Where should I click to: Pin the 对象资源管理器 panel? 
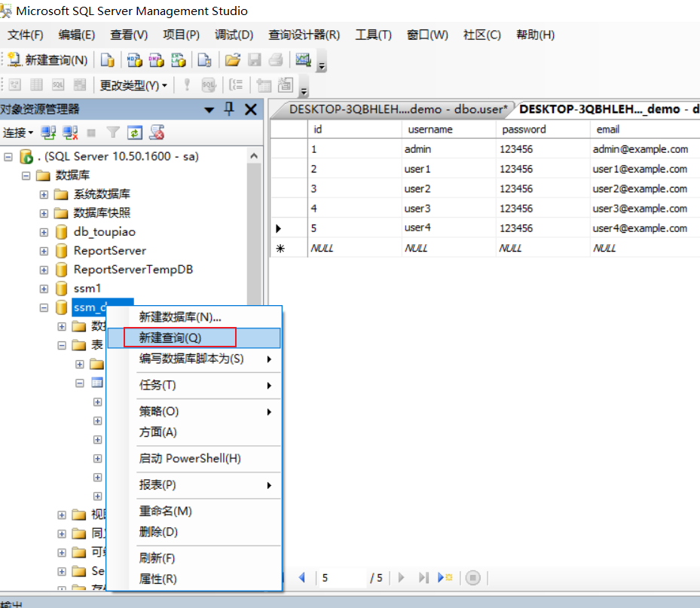click(x=229, y=109)
